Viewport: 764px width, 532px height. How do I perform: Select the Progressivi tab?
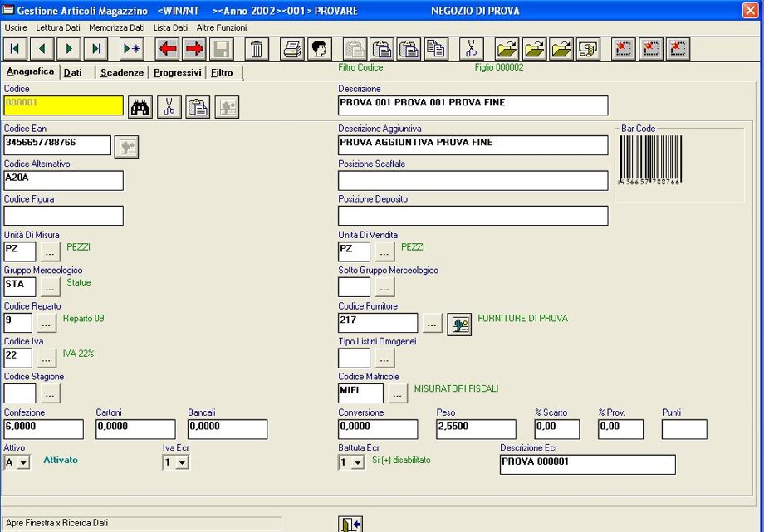click(x=177, y=73)
